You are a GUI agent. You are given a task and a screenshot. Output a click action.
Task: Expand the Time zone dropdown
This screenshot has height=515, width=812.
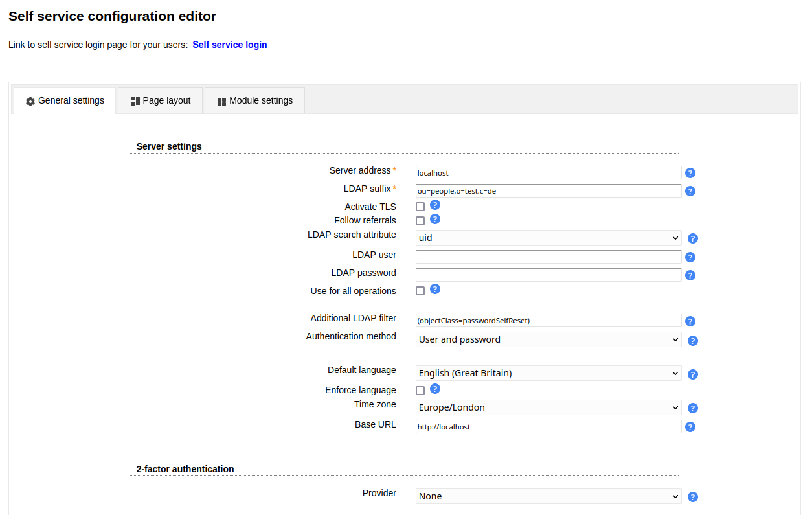pos(548,407)
